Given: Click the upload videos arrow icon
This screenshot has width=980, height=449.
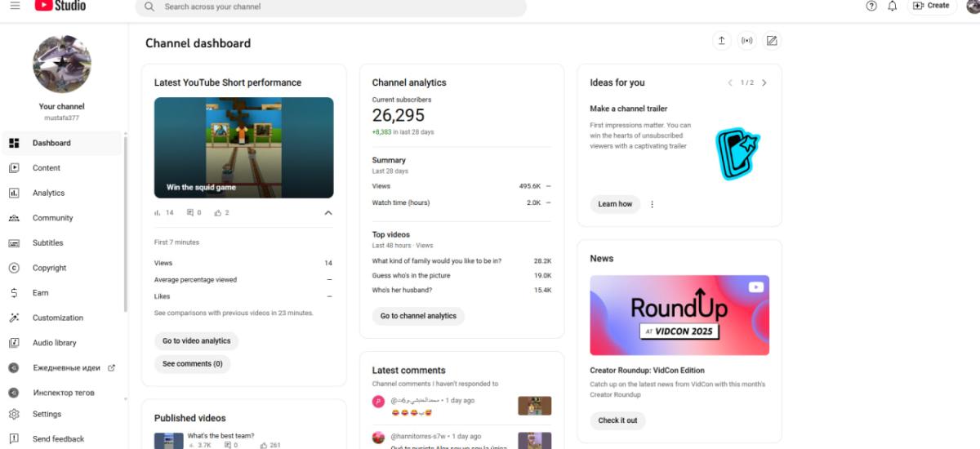Looking at the screenshot, I should pyautogui.click(x=721, y=41).
